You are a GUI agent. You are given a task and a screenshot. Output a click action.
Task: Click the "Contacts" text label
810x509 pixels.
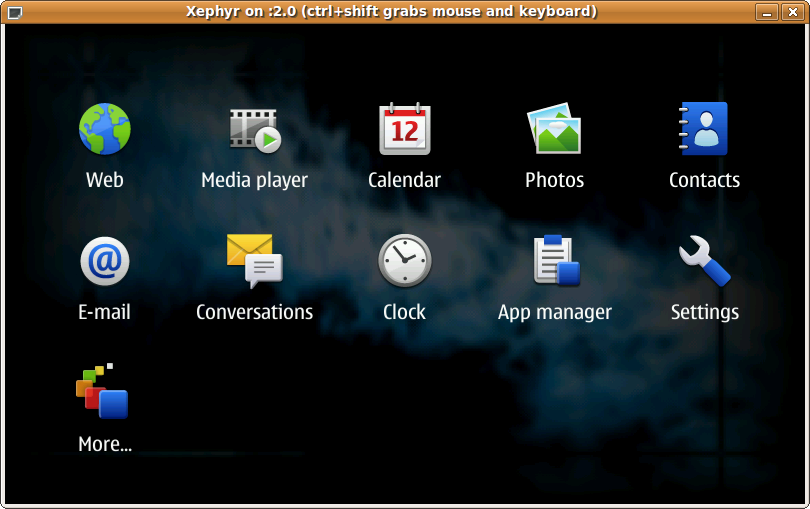[x=704, y=181]
